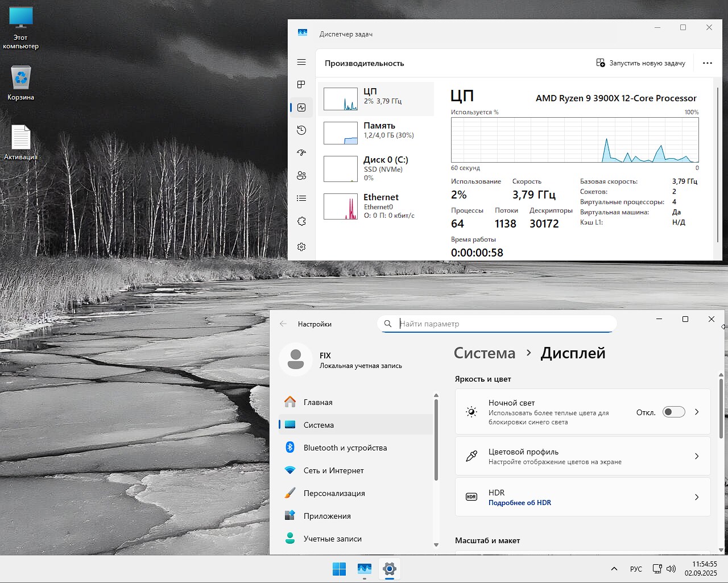Viewport: 728px width, 583px height.
Task: Toggle the Ночной свет switch
Action: [674, 412]
